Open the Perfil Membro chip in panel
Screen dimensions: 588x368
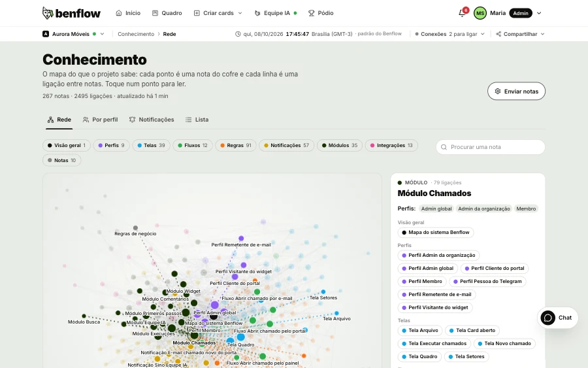[422, 281]
